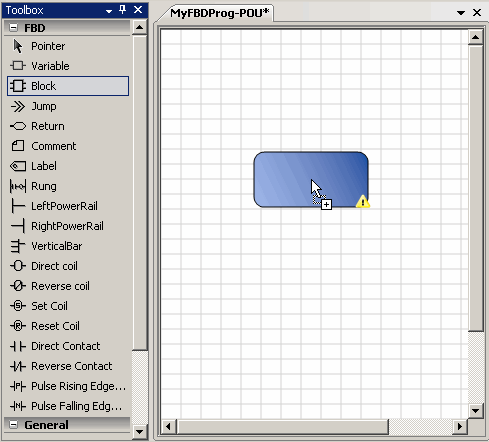Click canvas vertical scroll down arrow
This screenshot has height=442, width=489.
[x=476, y=411]
